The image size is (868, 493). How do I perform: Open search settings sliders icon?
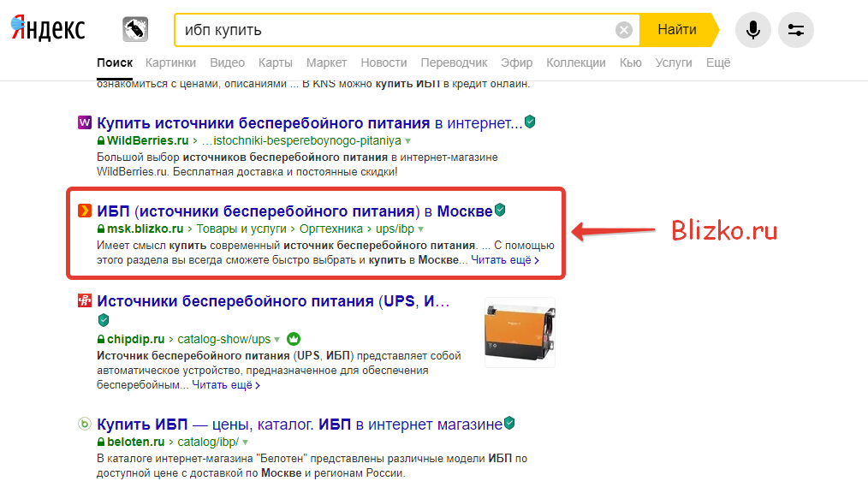tap(796, 30)
